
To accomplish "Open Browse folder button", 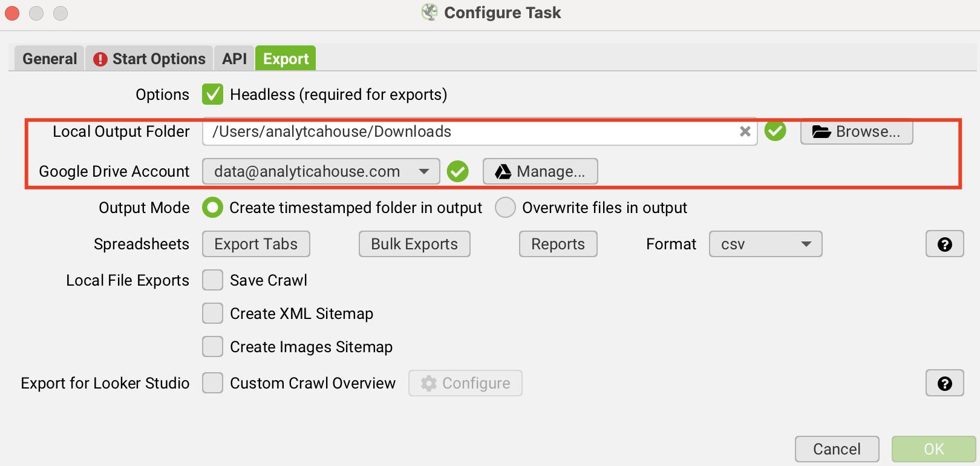I will pyautogui.click(x=856, y=131).
